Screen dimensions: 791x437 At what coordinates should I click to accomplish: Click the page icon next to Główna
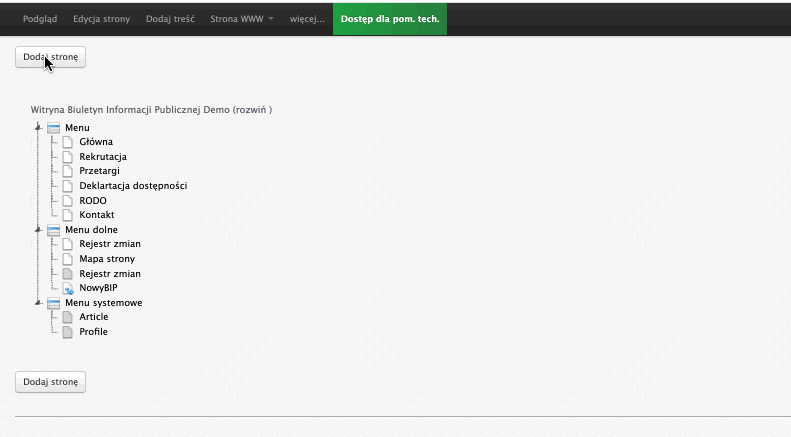(68, 142)
